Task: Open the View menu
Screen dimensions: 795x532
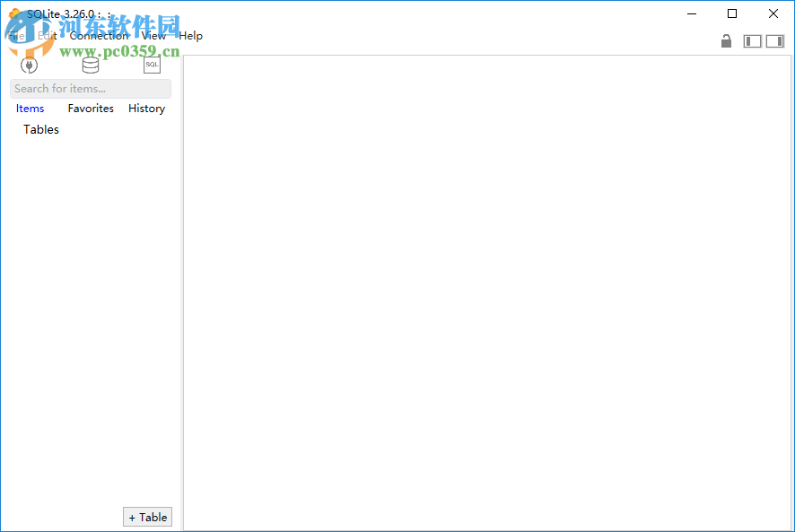Action: pyautogui.click(x=153, y=35)
